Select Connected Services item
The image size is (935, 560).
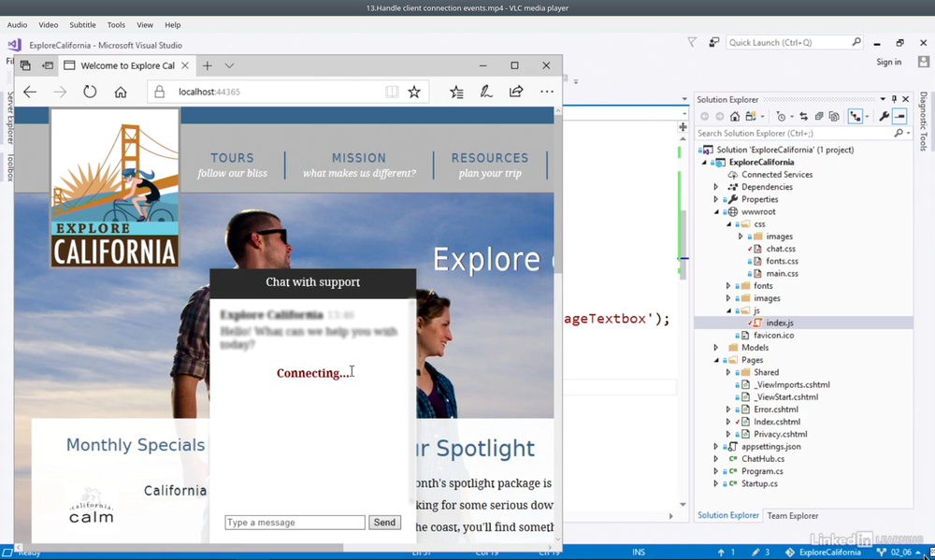tap(776, 175)
